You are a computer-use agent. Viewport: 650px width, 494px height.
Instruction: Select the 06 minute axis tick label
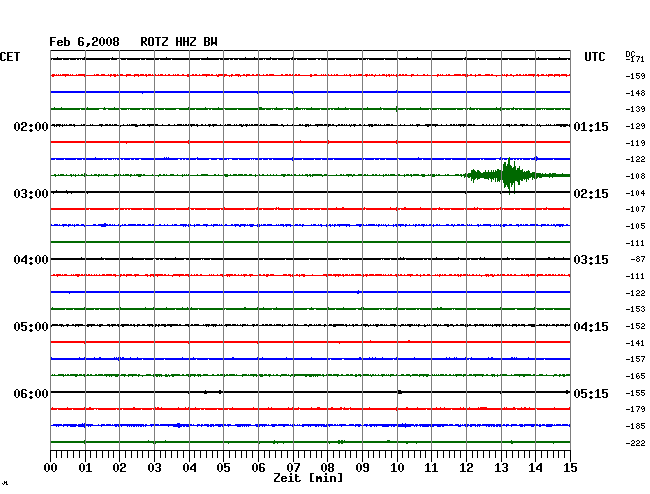click(x=258, y=468)
